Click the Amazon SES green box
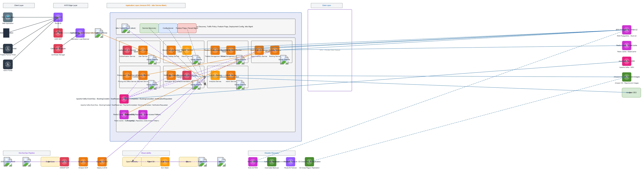The width and height of the screenshot is (644, 174). 631,93
